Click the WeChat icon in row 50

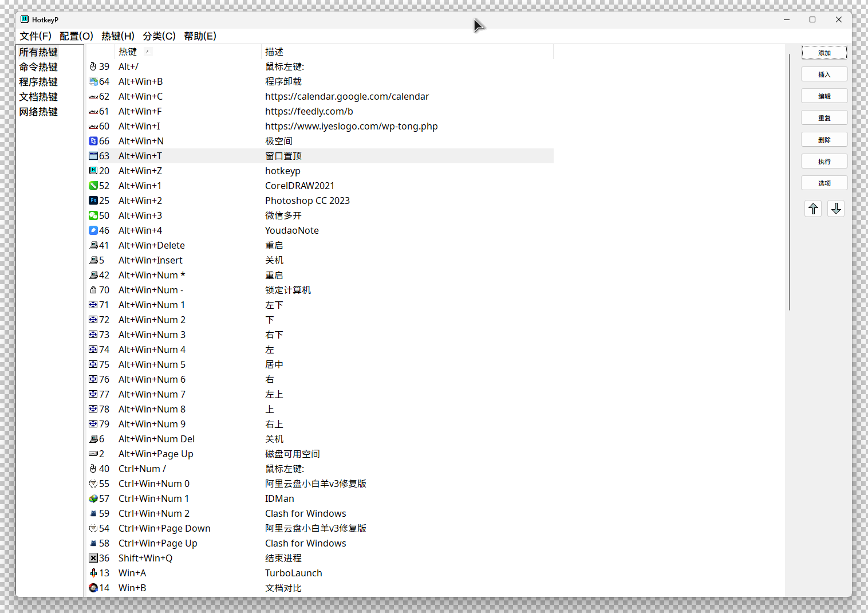93,215
